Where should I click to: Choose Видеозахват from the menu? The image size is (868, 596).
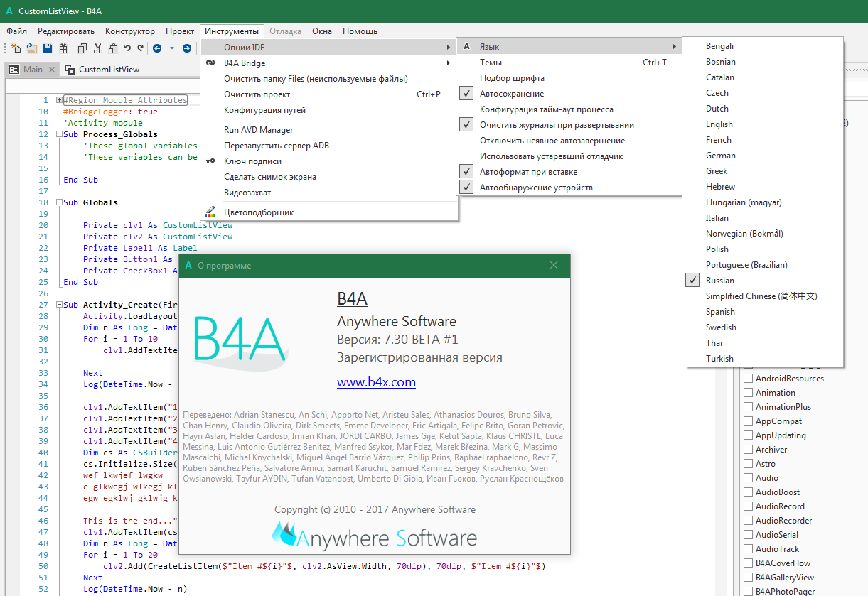coord(329,193)
